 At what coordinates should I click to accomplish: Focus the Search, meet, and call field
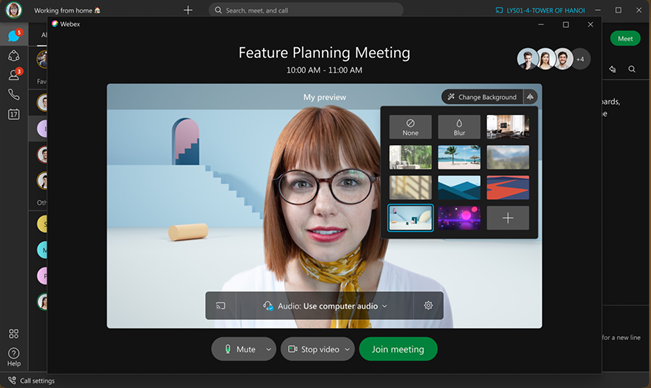click(x=306, y=10)
